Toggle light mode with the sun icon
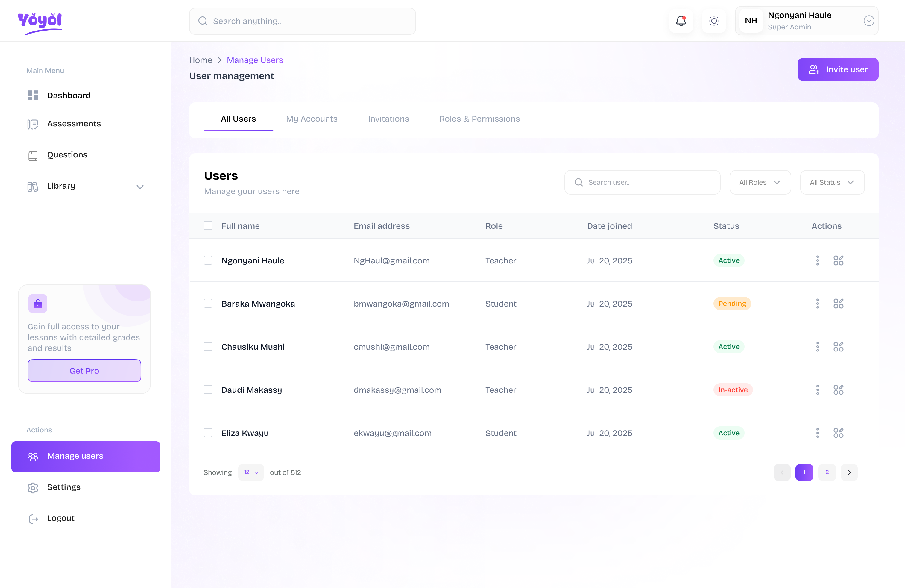The height and width of the screenshot is (588, 905). [x=714, y=21]
